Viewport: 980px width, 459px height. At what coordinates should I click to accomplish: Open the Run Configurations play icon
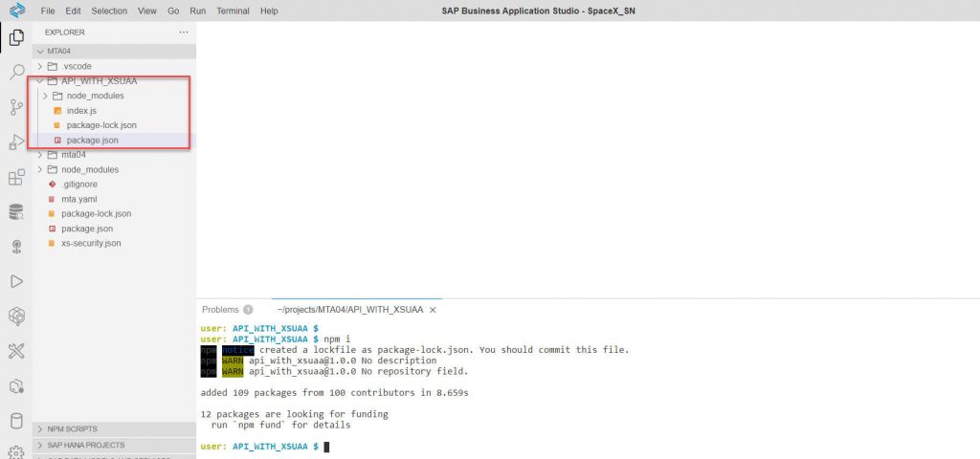click(x=17, y=282)
